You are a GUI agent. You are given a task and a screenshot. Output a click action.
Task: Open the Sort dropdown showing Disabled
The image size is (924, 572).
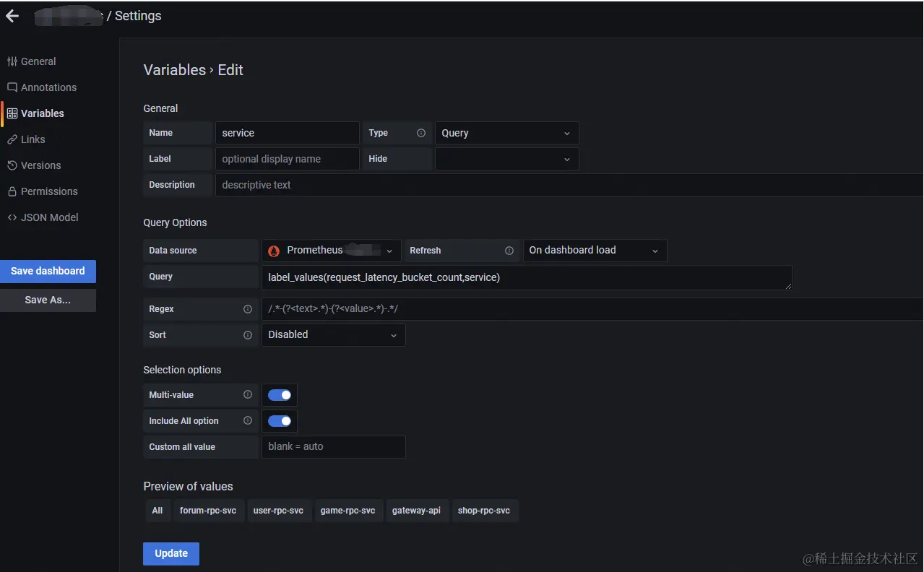coord(333,335)
